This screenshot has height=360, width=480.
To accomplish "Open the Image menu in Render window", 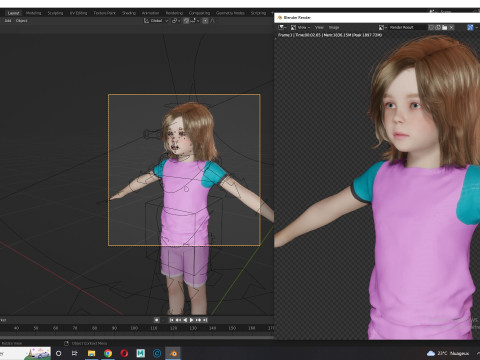I will 334,27.
